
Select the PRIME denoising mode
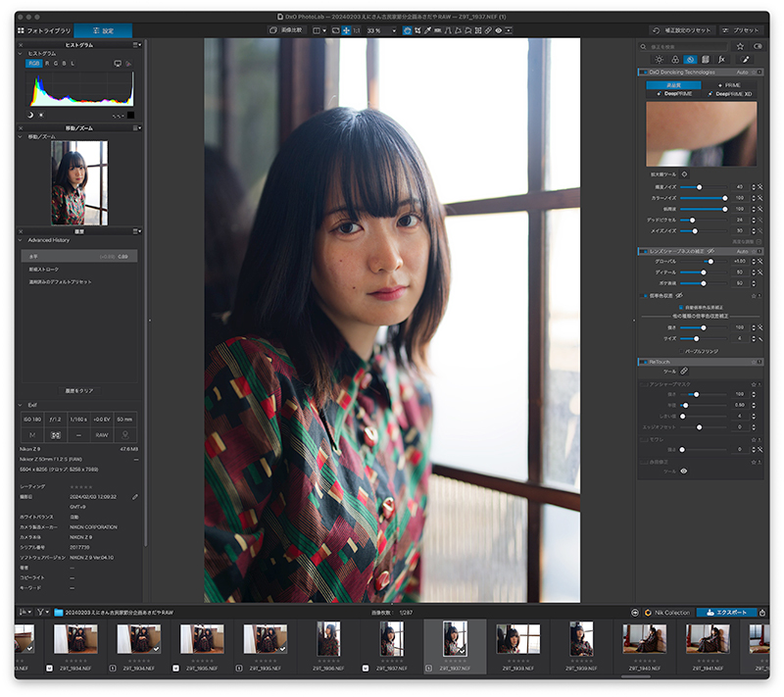729,85
